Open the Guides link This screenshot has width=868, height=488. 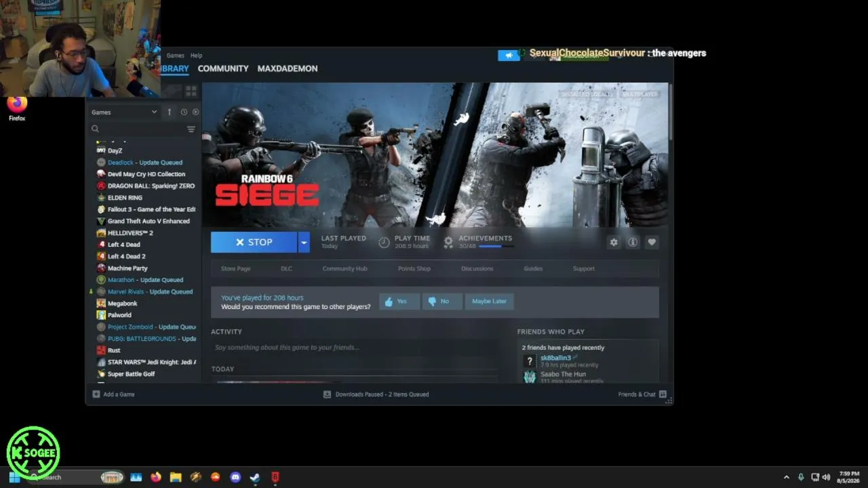point(533,268)
